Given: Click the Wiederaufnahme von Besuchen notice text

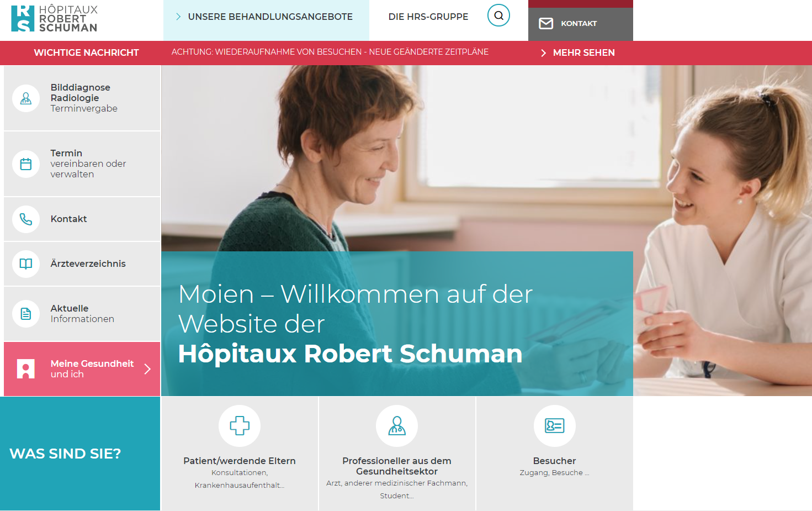Looking at the screenshot, I should pyautogui.click(x=330, y=52).
